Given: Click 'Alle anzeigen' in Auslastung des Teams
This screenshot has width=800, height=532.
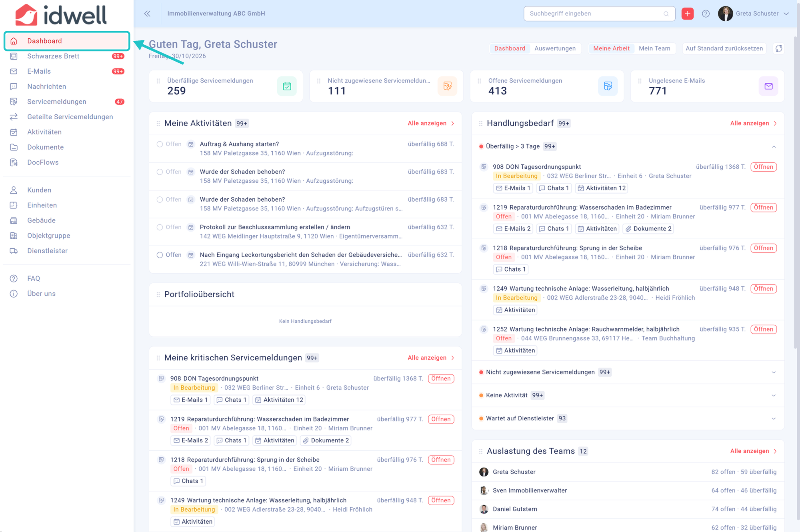Looking at the screenshot, I should (x=753, y=451).
